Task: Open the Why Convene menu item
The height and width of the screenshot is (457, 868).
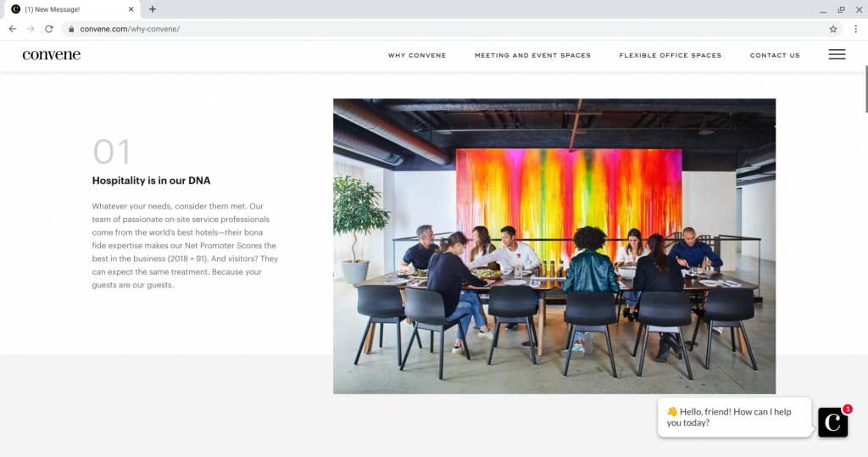Action: click(417, 55)
